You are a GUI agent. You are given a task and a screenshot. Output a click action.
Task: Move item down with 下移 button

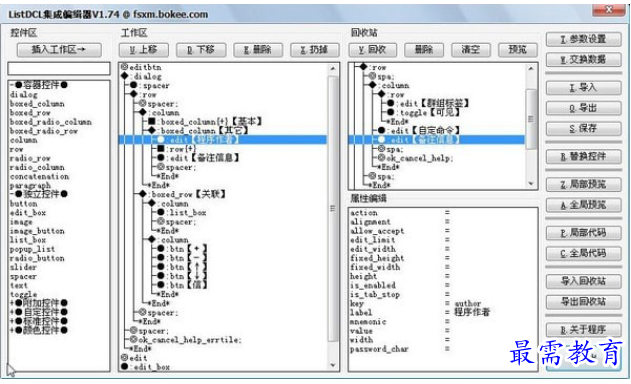200,50
